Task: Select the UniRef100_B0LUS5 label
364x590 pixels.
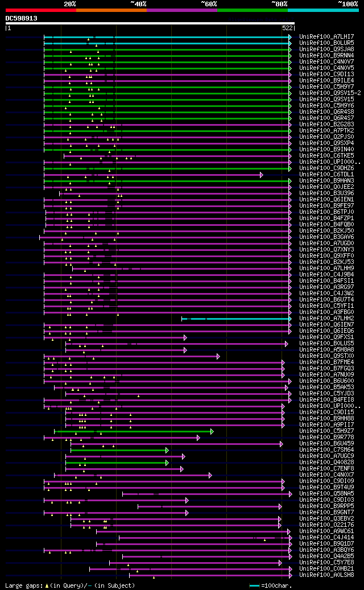Action: click(326, 344)
